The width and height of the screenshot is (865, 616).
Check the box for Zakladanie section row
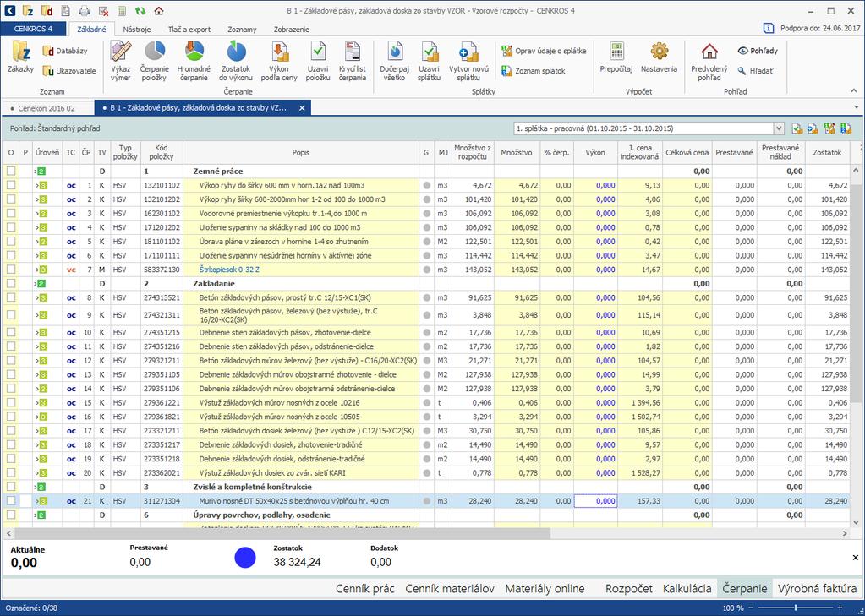click(x=11, y=283)
